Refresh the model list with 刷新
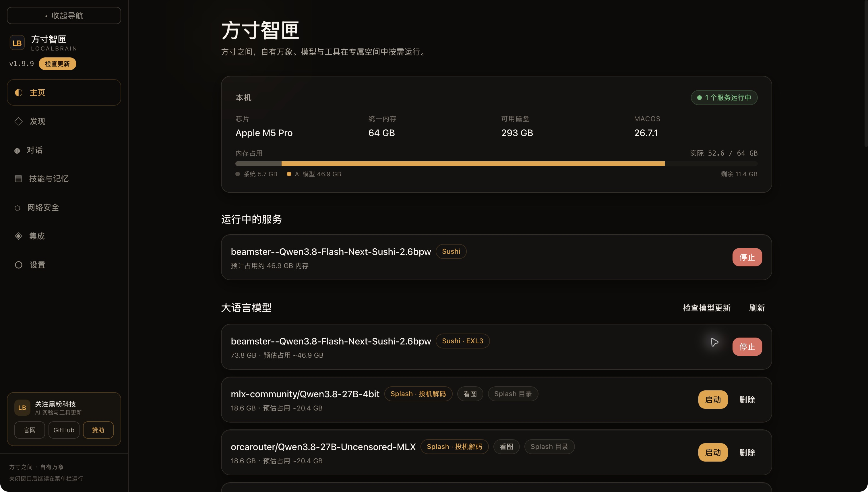The width and height of the screenshot is (868, 492). coord(757,308)
